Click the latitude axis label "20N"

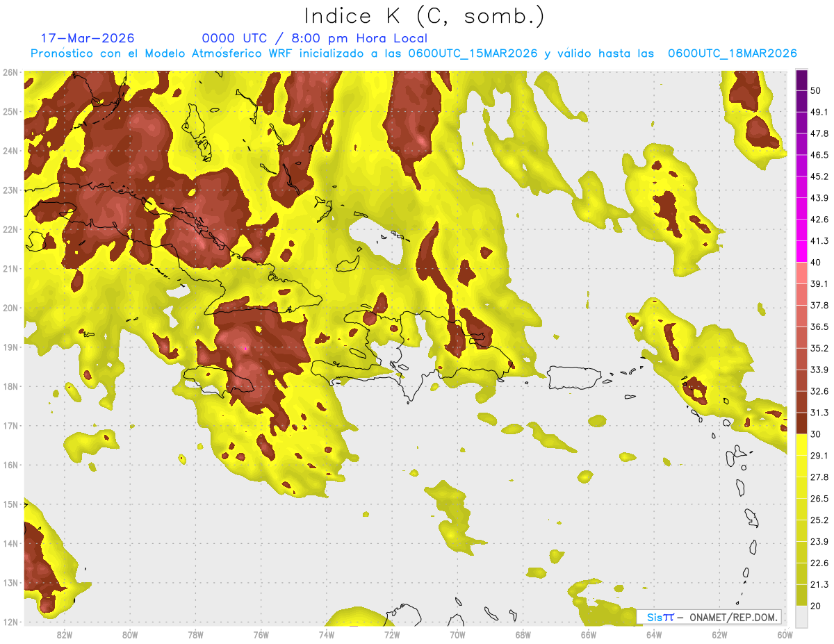pos(11,308)
